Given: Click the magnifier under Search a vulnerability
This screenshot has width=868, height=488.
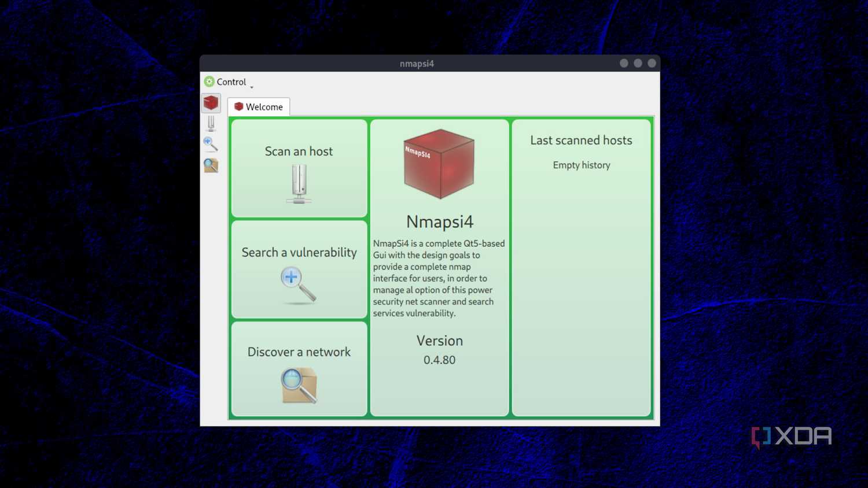Looking at the screenshot, I should pos(299,285).
